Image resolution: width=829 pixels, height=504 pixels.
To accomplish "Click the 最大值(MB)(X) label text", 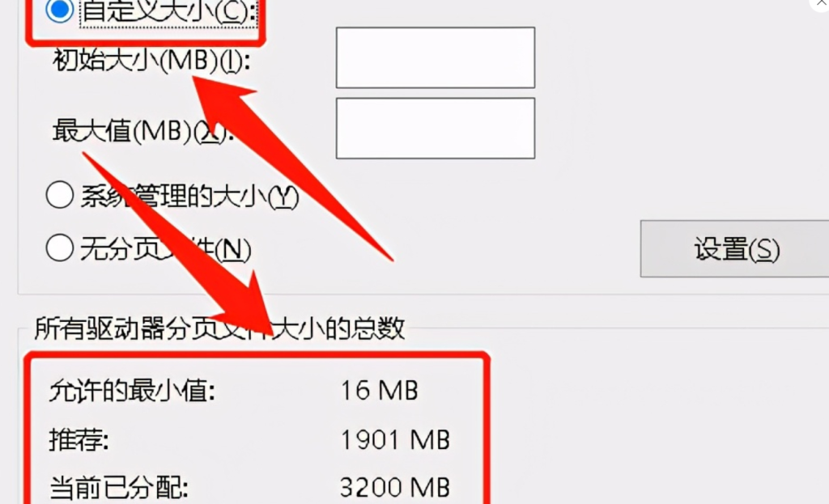I will pos(143,130).
